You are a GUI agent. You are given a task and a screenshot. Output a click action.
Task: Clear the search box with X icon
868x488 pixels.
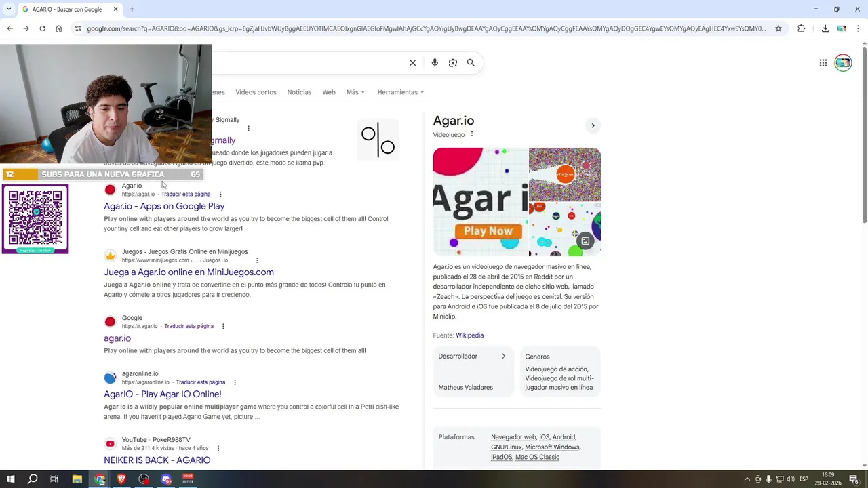(412, 63)
